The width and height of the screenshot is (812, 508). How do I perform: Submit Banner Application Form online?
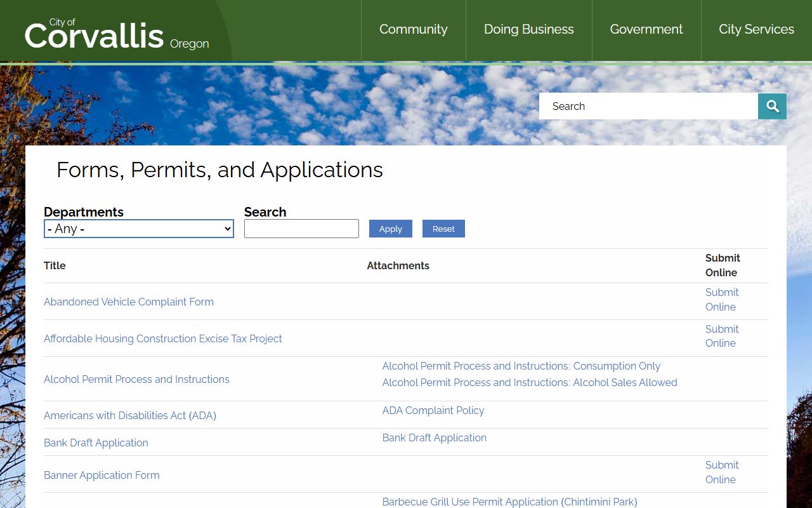[x=722, y=472]
